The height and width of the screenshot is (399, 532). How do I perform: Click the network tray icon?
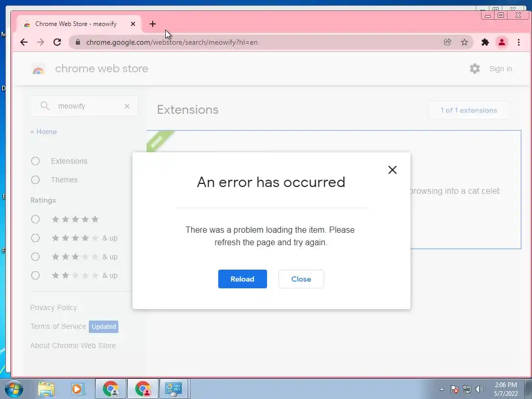click(x=467, y=389)
